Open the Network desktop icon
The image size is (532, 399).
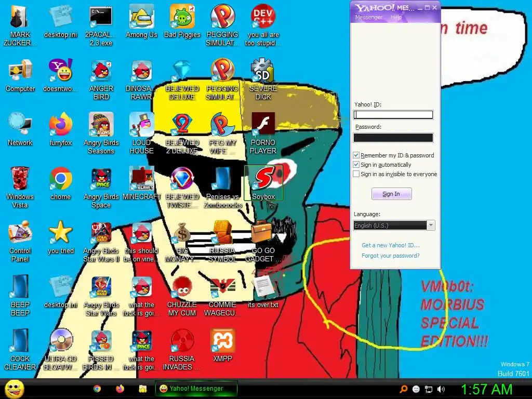(20, 129)
